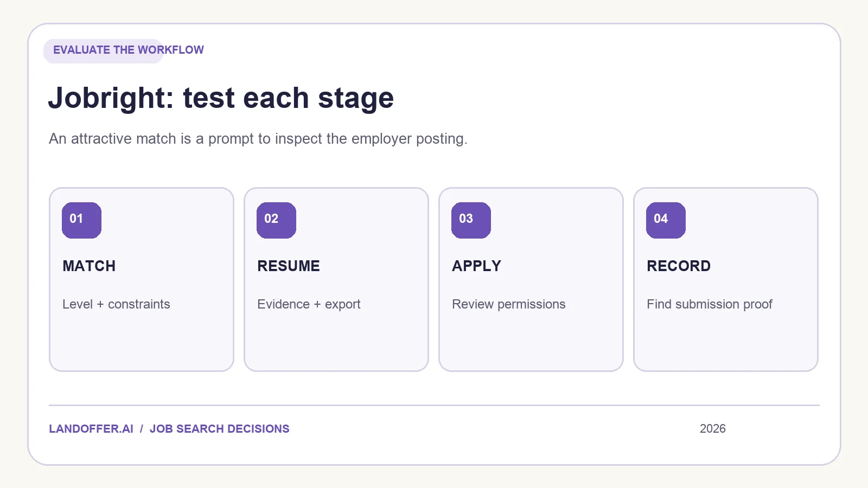Click the 02 step badge
868x488 pixels.
(276, 220)
